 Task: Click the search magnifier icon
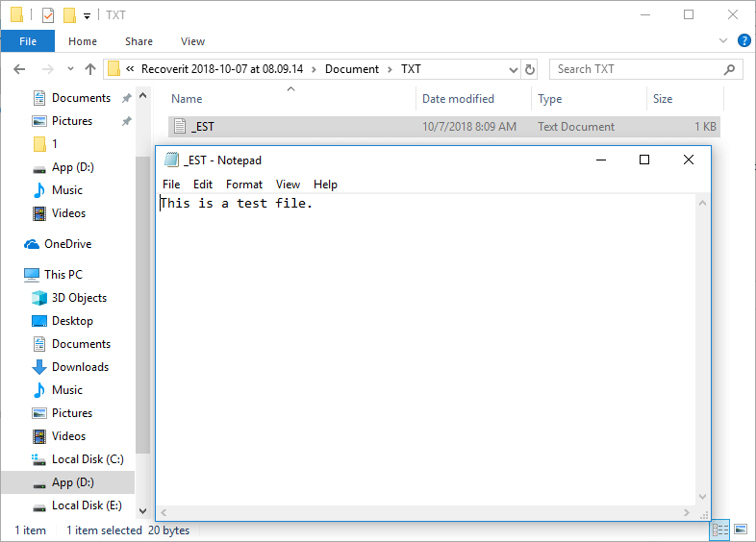point(729,69)
